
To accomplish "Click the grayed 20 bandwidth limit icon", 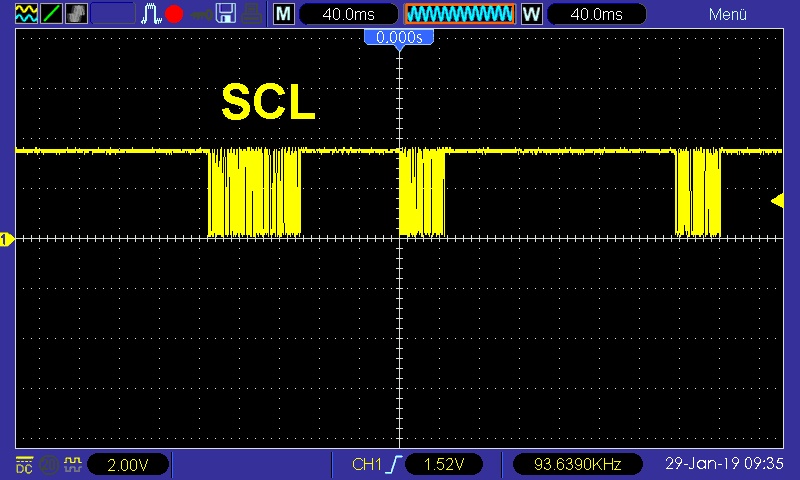I will pyautogui.click(x=49, y=464).
